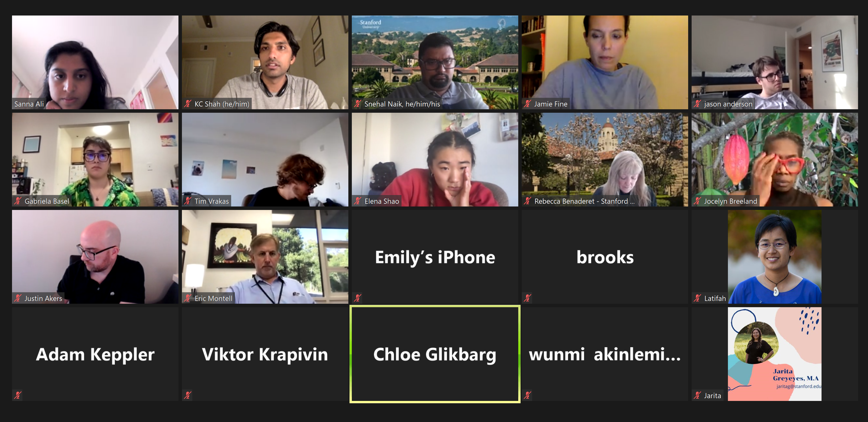Click the Rebecca Benaderet name label
Viewport: 868px width, 422px height.
pos(584,201)
